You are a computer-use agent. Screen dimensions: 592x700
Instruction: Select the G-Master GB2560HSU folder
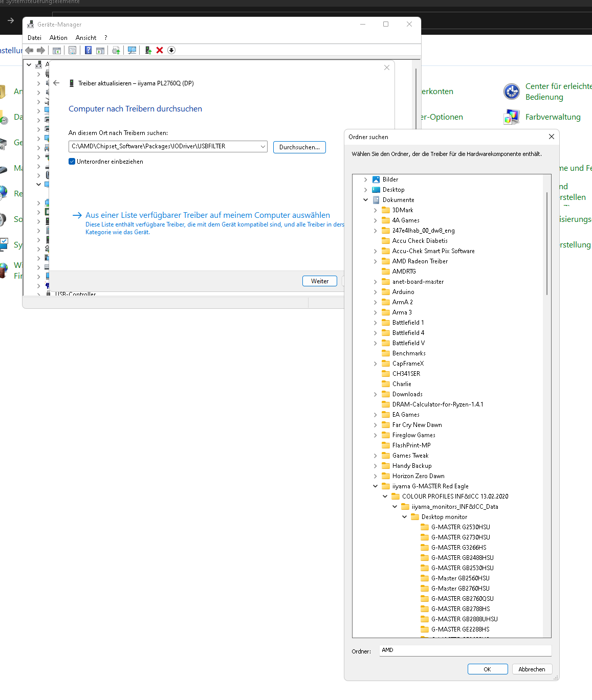[x=460, y=578]
